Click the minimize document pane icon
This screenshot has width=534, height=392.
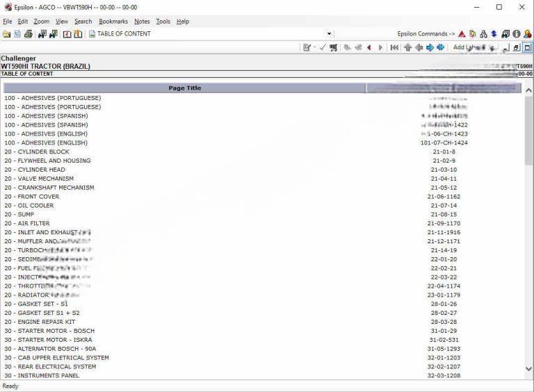pyautogui.click(x=505, y=48)
